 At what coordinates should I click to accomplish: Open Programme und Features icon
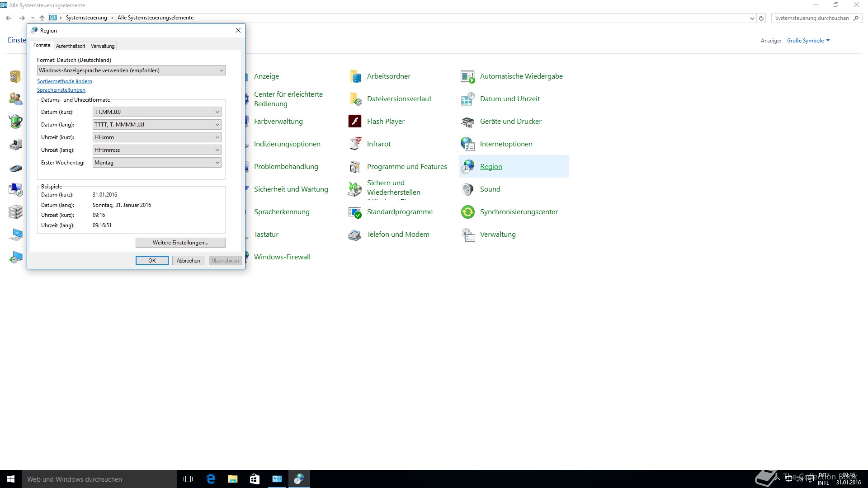(x=355, y=167)
